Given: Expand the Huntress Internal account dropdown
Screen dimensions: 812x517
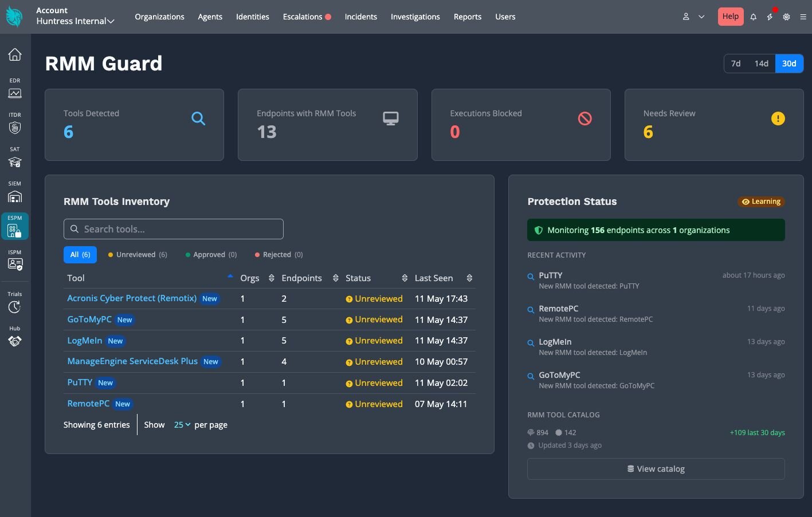Looking at the screenshot, I should coord(76,21).
